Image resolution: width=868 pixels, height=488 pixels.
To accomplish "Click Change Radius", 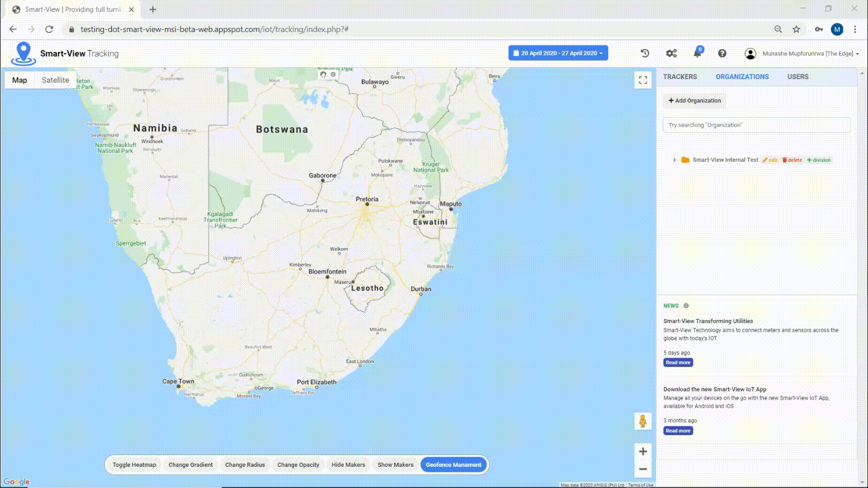I will (x=245, y=465).
